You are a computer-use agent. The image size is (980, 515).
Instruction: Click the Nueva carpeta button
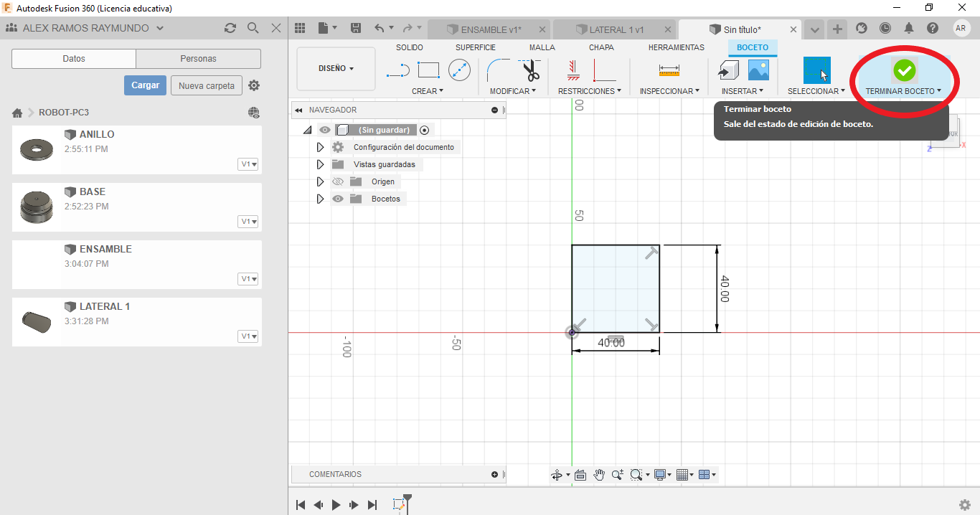coord(207,85)
